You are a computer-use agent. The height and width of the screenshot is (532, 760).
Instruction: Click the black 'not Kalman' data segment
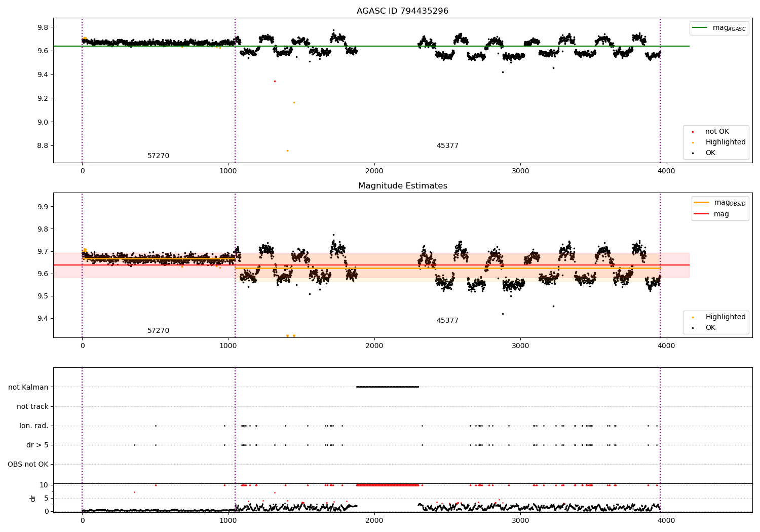pyautogui.click(x=388, y=387)
